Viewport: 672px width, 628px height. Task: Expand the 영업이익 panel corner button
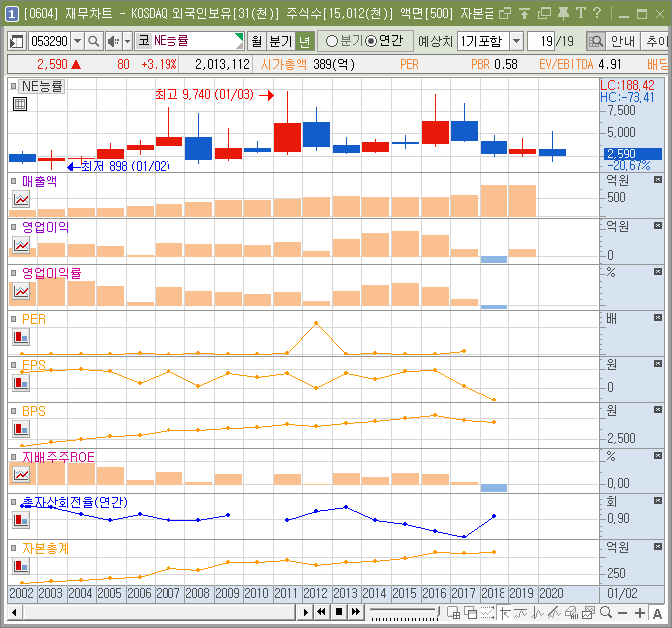658,225
